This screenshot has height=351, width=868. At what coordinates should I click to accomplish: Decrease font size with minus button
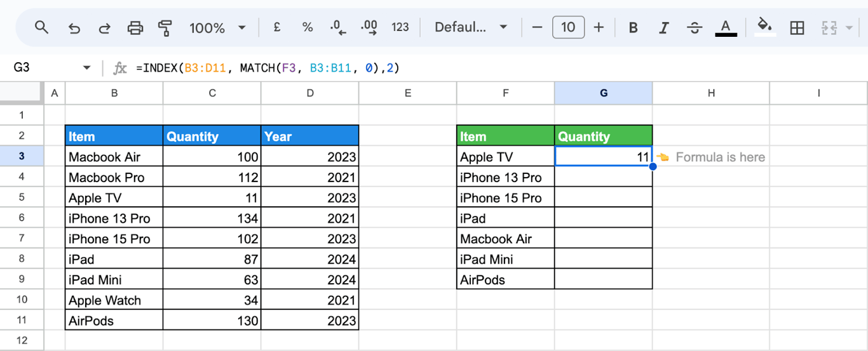tap(538, 27)
